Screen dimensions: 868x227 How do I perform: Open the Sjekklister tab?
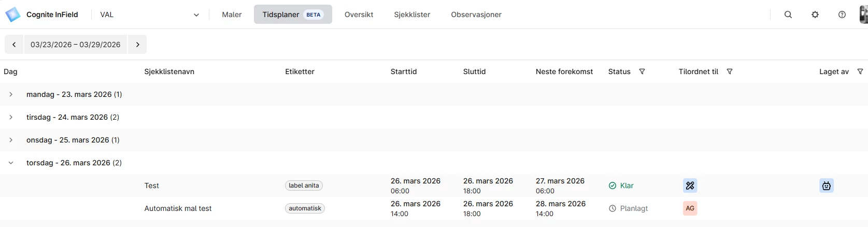(x=412, y=15)
